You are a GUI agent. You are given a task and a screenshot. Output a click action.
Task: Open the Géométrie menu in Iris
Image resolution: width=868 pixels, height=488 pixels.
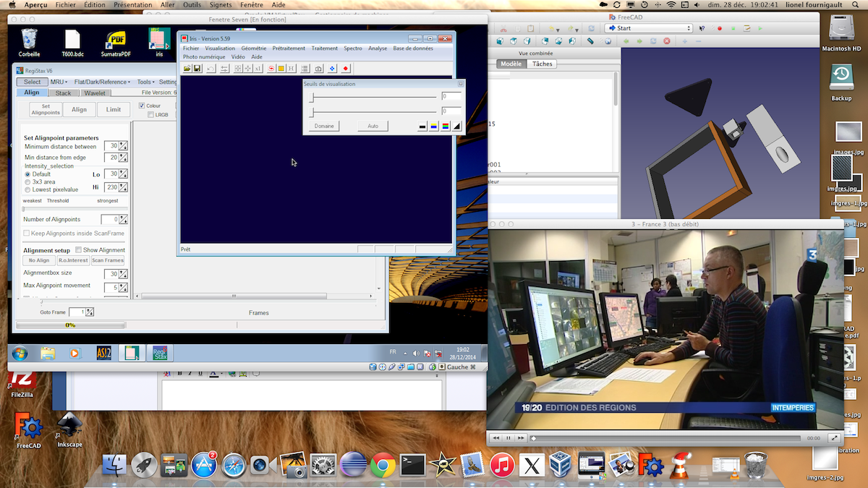tap(253, 48)
